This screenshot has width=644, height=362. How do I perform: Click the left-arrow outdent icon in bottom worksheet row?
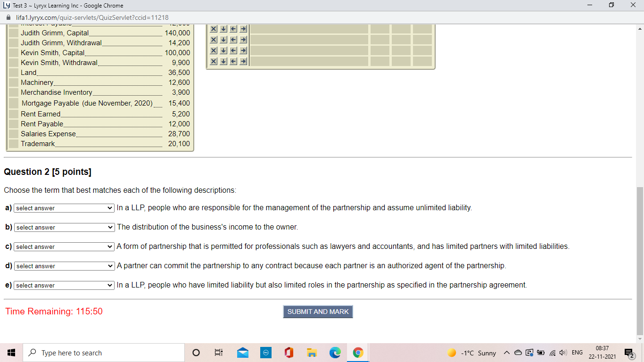point(233,61)
